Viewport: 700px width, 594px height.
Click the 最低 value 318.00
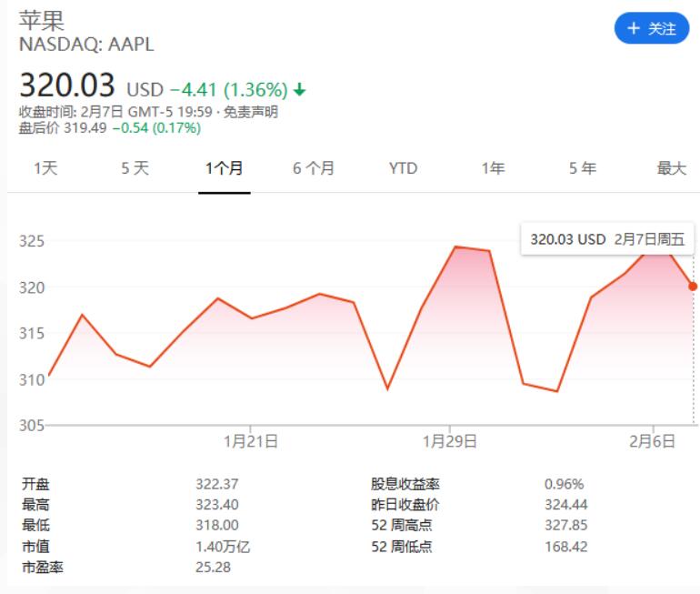pyautogui.click(x=217, y=525)
